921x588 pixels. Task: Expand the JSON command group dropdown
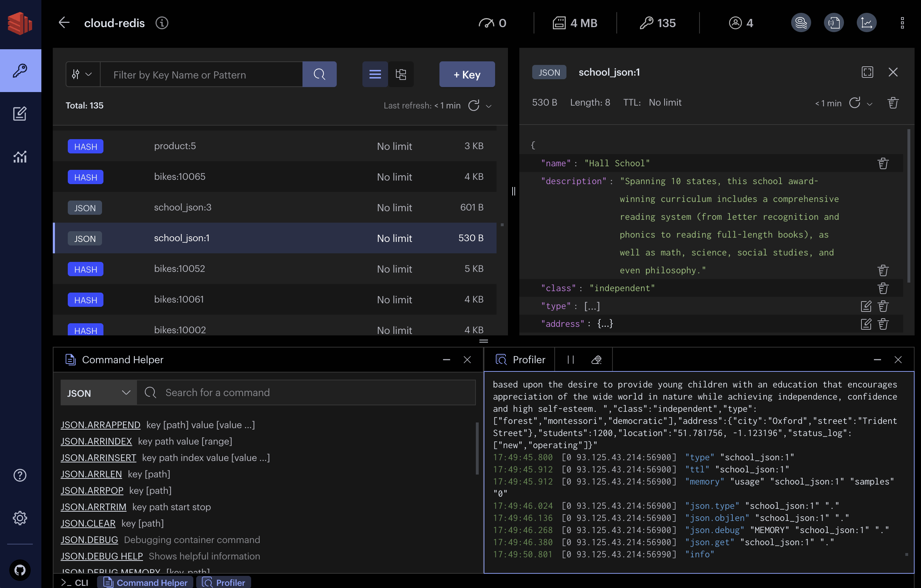click(98, 393)
